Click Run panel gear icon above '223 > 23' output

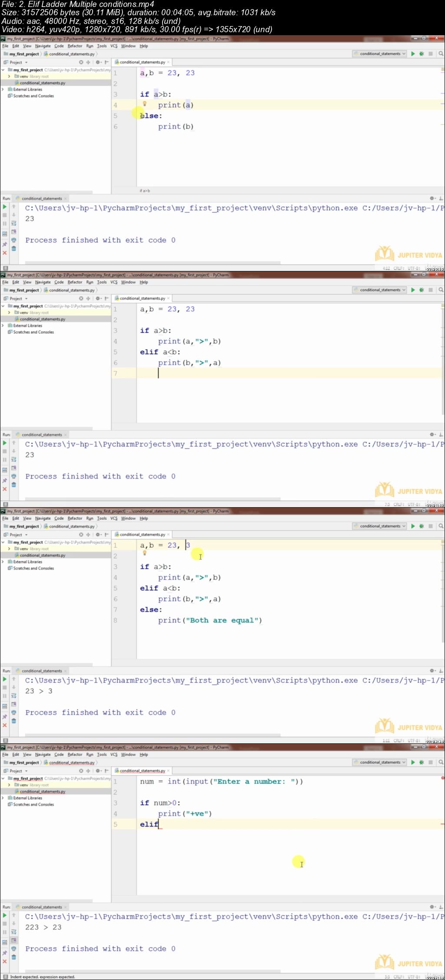click(432, 907)
